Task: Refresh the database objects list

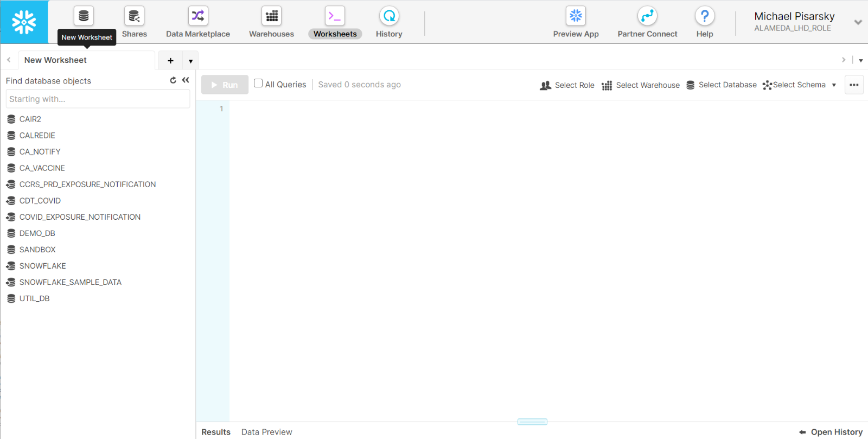Action: 173,80
